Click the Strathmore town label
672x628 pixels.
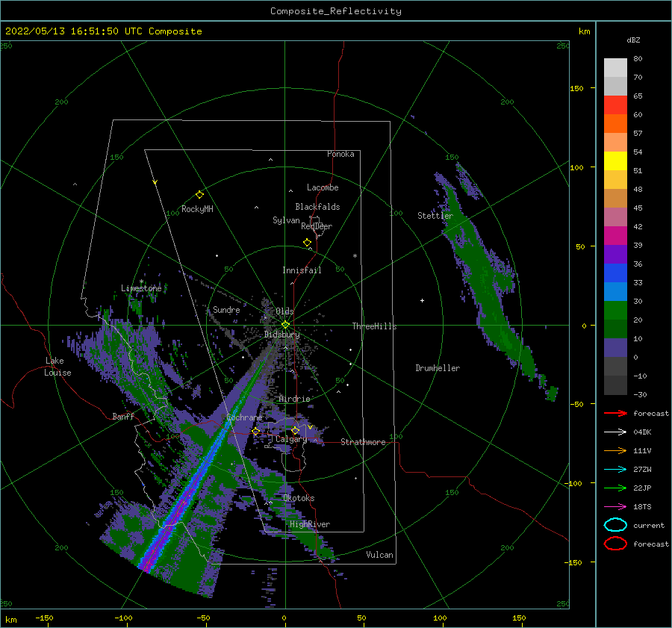363,442
